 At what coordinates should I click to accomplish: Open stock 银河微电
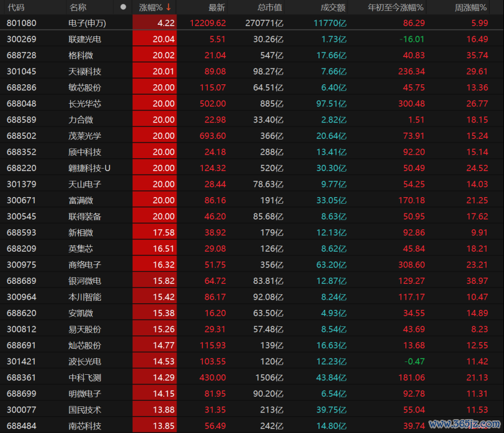pyautogui.click(x=85, y=281)
